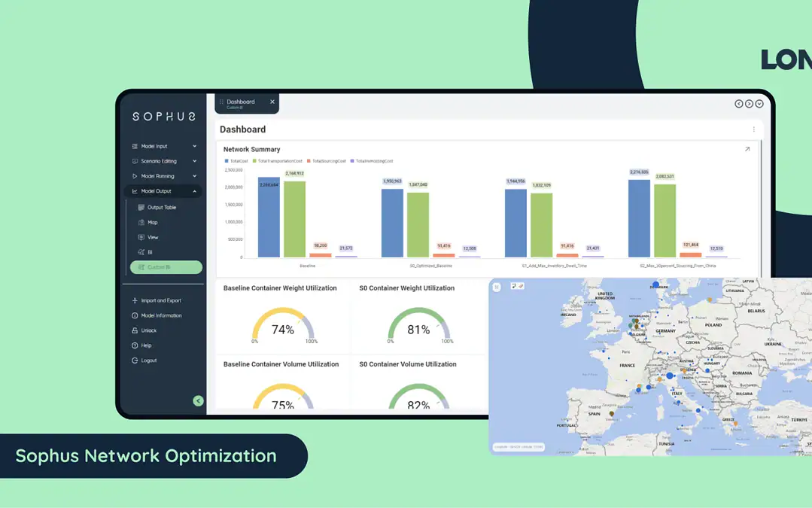Click the Scenario Editing sidebar icon
Image resolution: width=812 pixels, height=508 pixels.
pos(135,161)
